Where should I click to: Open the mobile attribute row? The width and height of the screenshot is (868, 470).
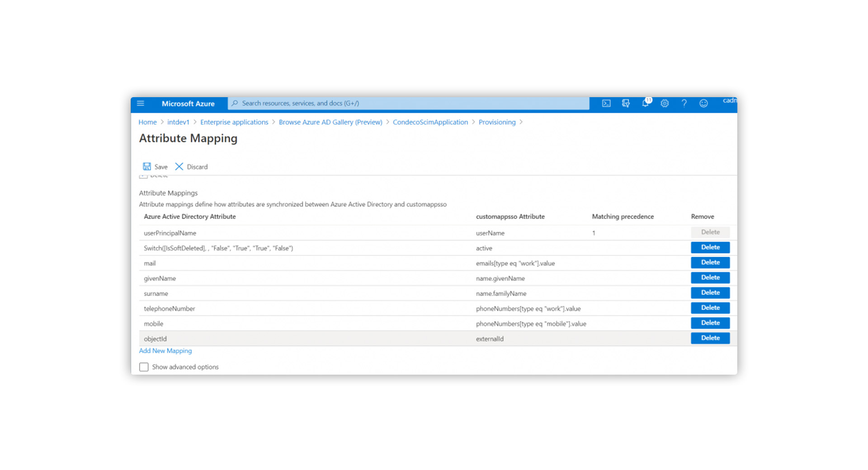[153, 324]
